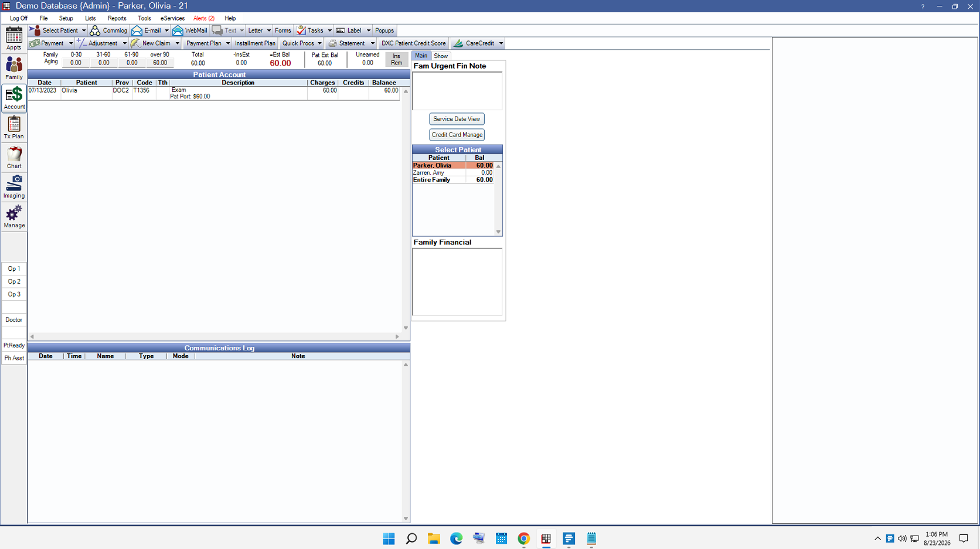Image resolution: width=980 pixels, height=549 pixels.
Task: Click the Adjustment button
Action: pyautogui.click(x=97, y=43)
